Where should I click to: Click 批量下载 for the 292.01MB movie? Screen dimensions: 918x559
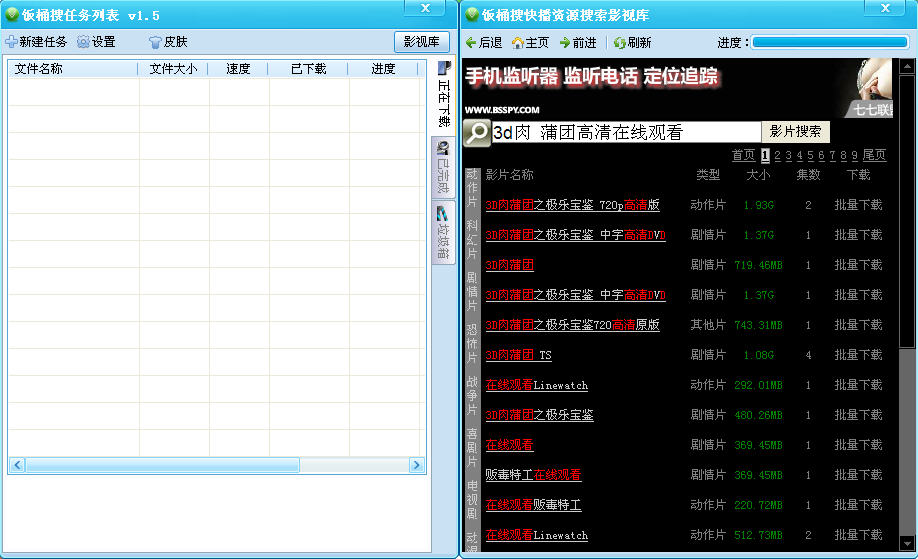(x=858, y=385)
